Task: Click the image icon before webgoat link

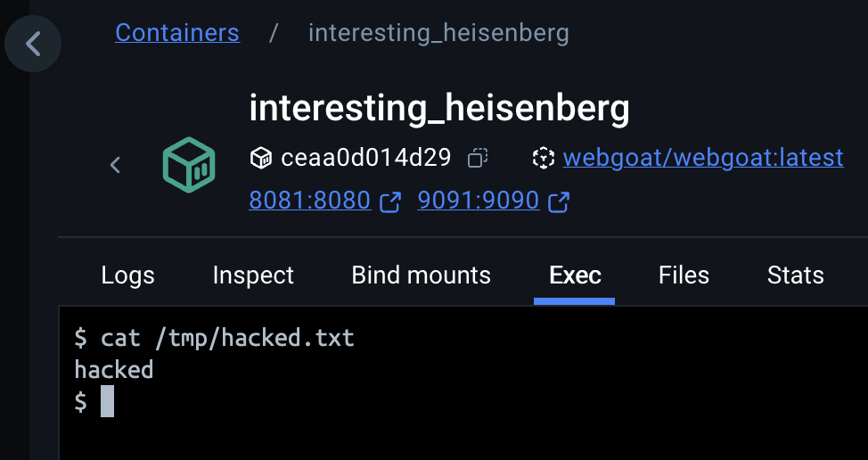Action: pos(543,158)
